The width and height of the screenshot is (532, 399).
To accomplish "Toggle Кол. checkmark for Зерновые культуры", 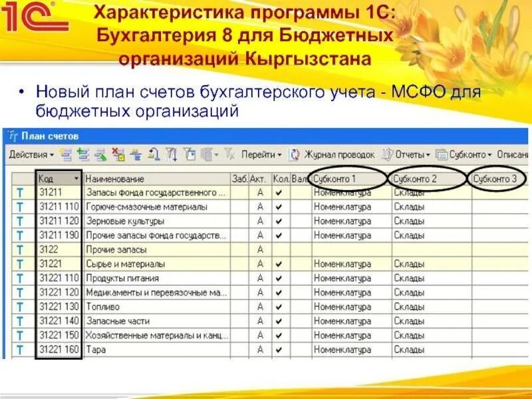I will point(279,221).
